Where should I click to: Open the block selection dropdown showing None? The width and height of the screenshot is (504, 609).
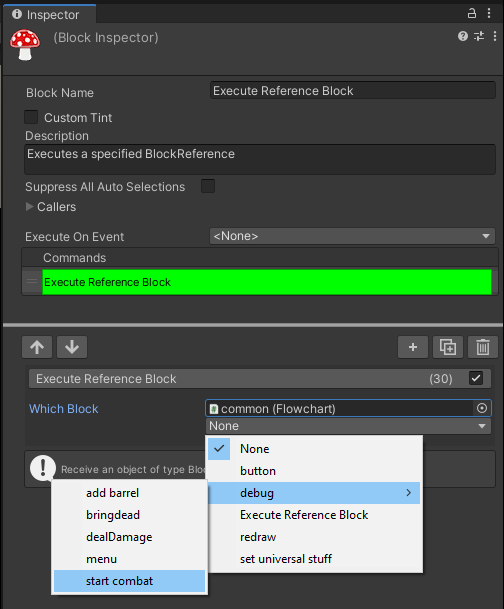[x=348, y=426]
